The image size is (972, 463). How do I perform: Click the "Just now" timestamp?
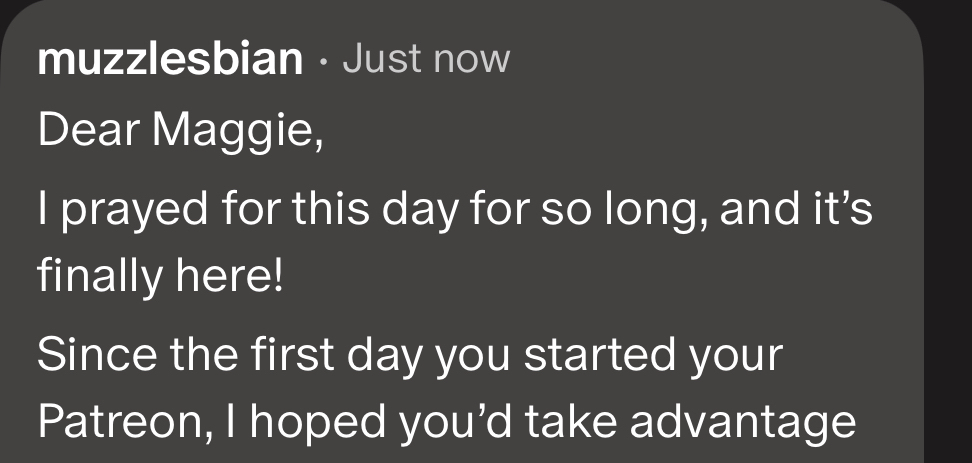tap(426, 60)
